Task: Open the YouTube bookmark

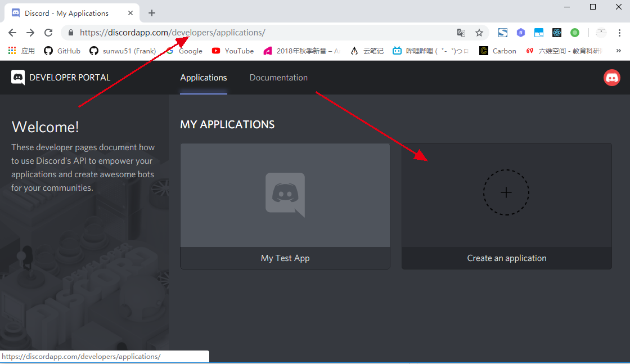Action: tap(233, 51)
